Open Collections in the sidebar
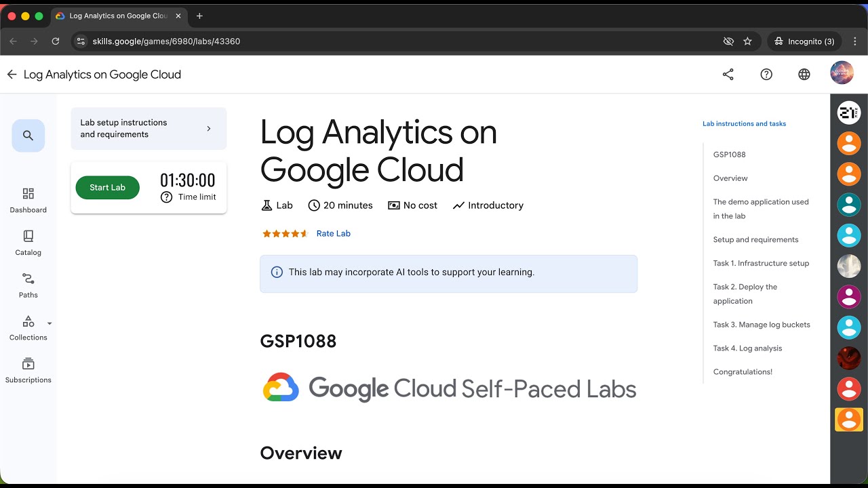The width and height of the screenshot is (868, 488). pos(28,328)
